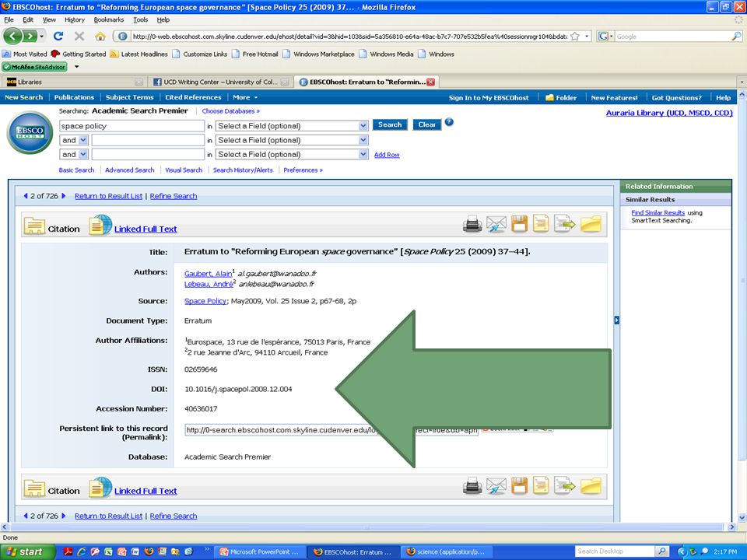The width and height of the screenshot is (747, 560).
Task: Click the Gaubert, Alain author link
Action: tap(209, 274)
